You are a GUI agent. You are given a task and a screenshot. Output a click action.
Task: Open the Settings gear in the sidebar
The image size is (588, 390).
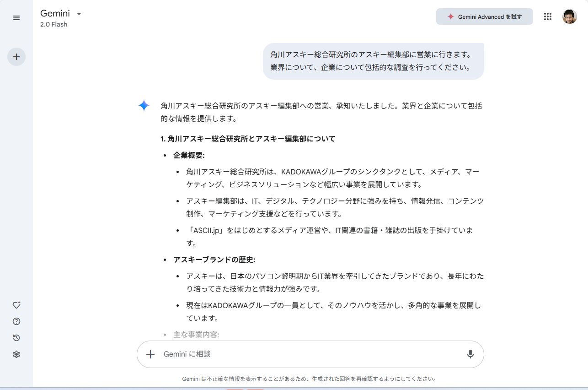coord(16,354)
